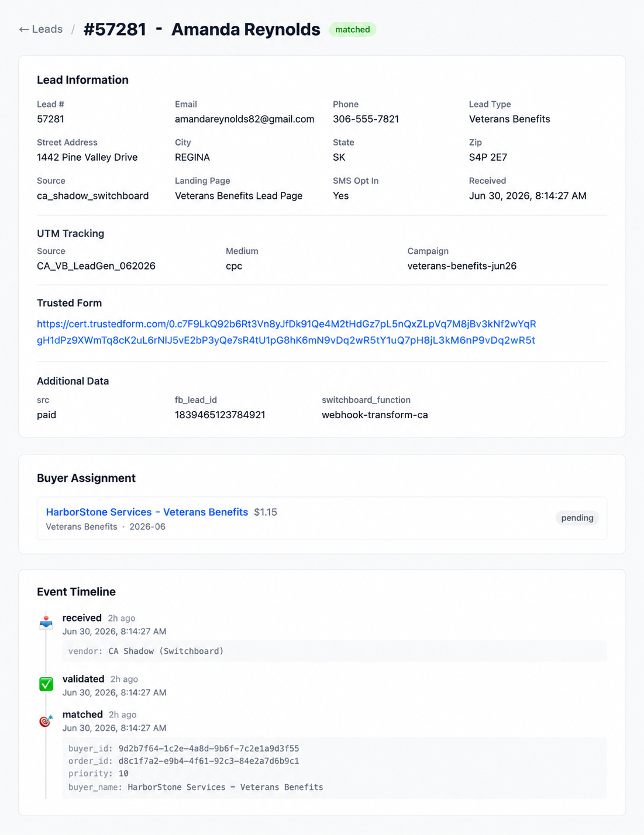Select UTM source CA_VB_LeadGen_062026
This screenshot has height=835, width=644.
coord(96,266)
